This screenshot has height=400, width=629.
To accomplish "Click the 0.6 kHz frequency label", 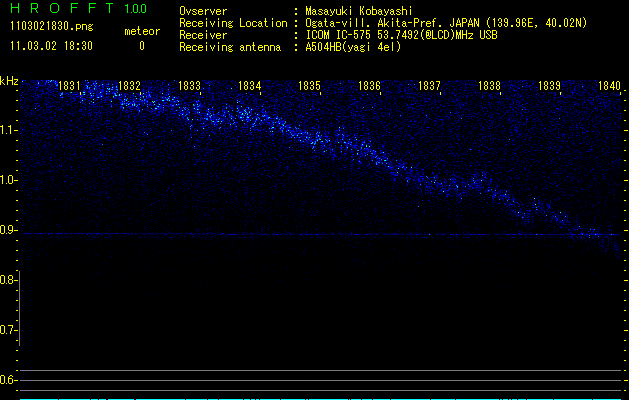I will click(x=8, y=380).
